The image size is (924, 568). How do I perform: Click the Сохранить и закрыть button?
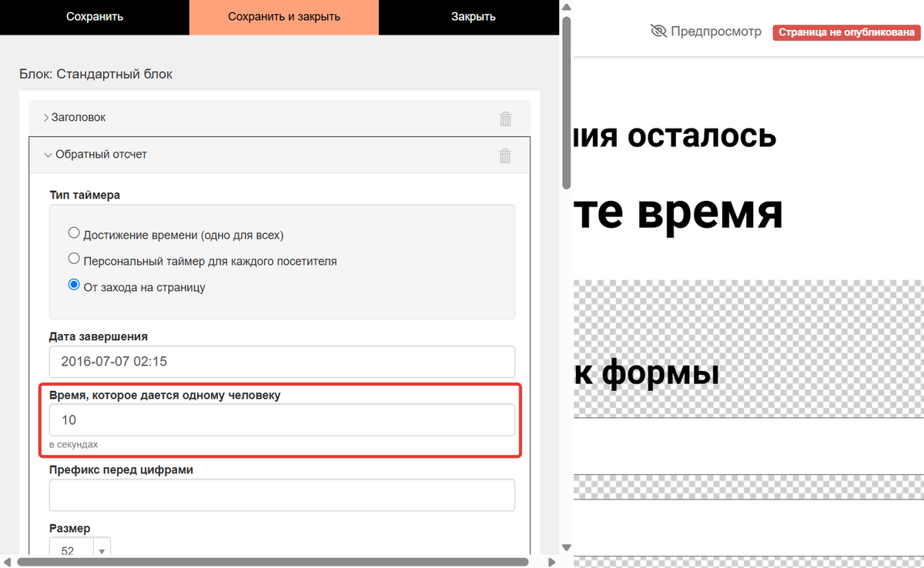(x=284, y=17)
